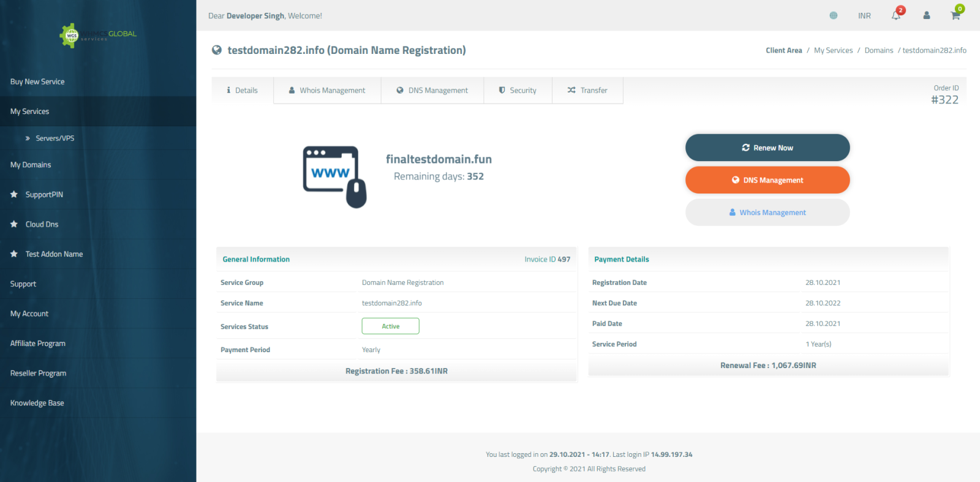Click the shuffle icon on Transfer tab
The image size is (980, 482).
click(571, 90)
